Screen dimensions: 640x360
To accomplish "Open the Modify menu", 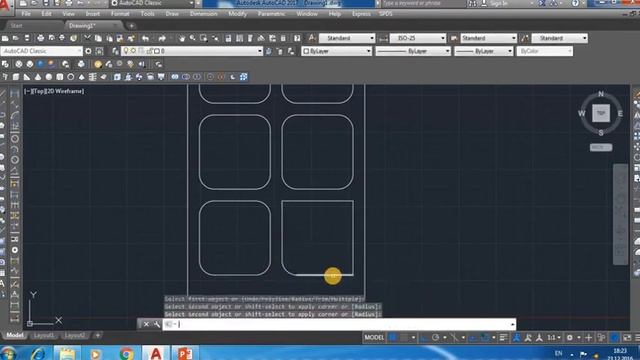I will point(237,13).
